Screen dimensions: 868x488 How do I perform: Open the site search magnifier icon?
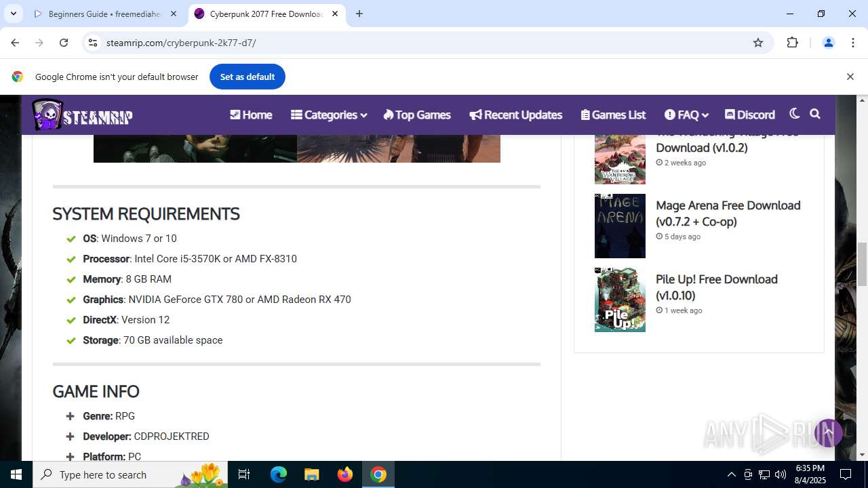[x=815, y=114]
